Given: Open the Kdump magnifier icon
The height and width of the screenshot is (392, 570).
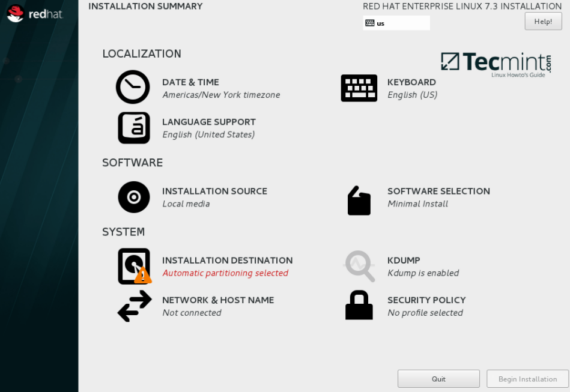Looking at the screenshot, I should (359, 266).
